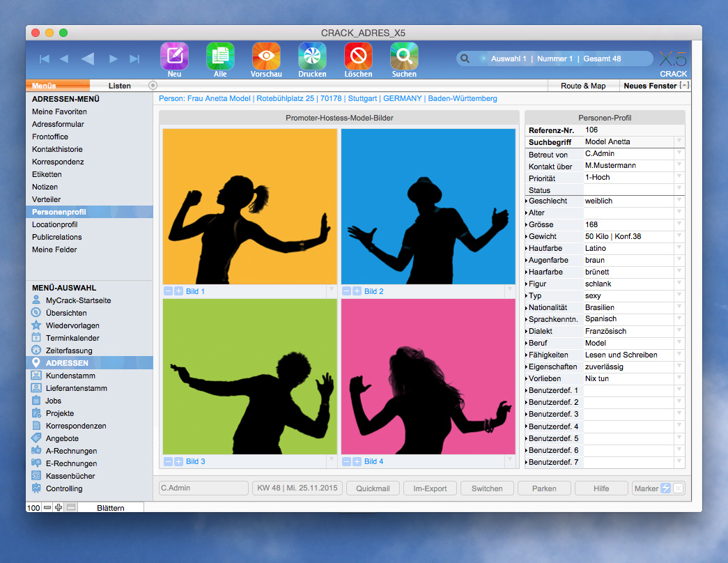Switch to the Listen tab
This screenshot has height=563, width=728.
118,85
